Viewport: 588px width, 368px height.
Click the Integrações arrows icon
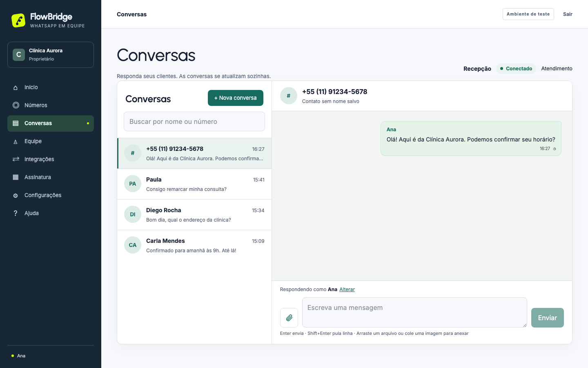pyautogui.click(x=16, y=159)
